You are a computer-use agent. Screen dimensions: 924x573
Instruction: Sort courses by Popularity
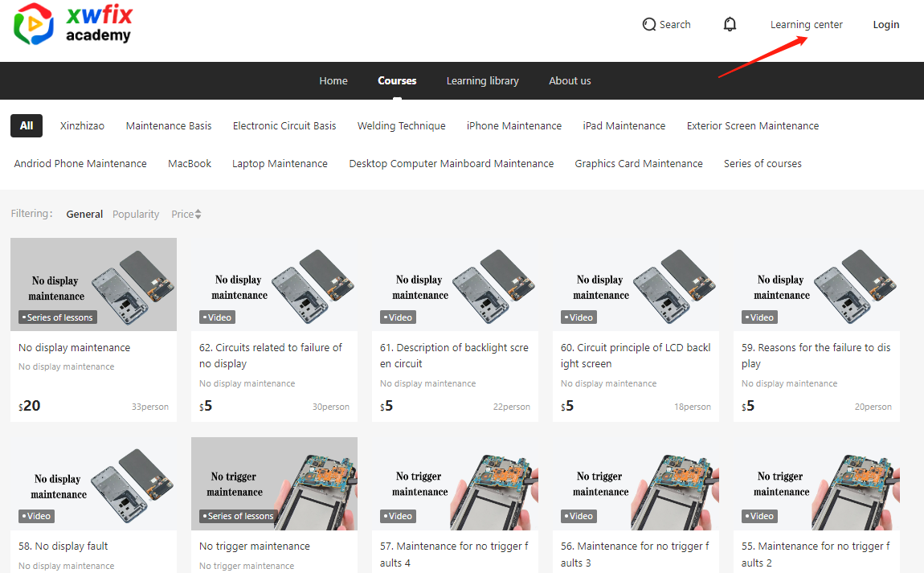[136, 215]
